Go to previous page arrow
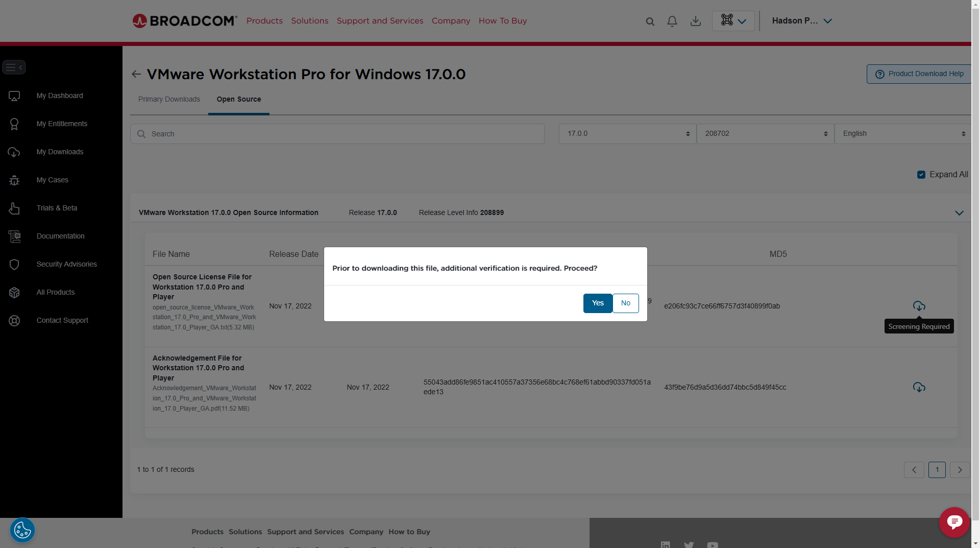The image size is (980, 548). (914, 470)
